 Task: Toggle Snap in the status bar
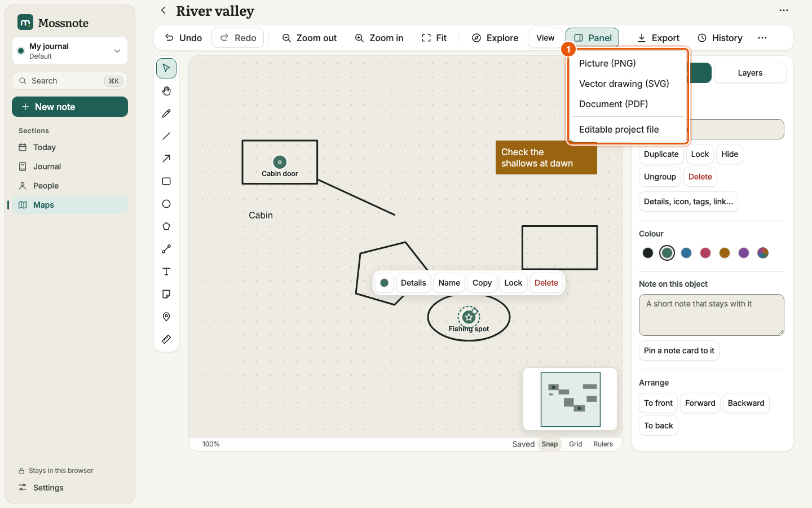pos(550,444)
